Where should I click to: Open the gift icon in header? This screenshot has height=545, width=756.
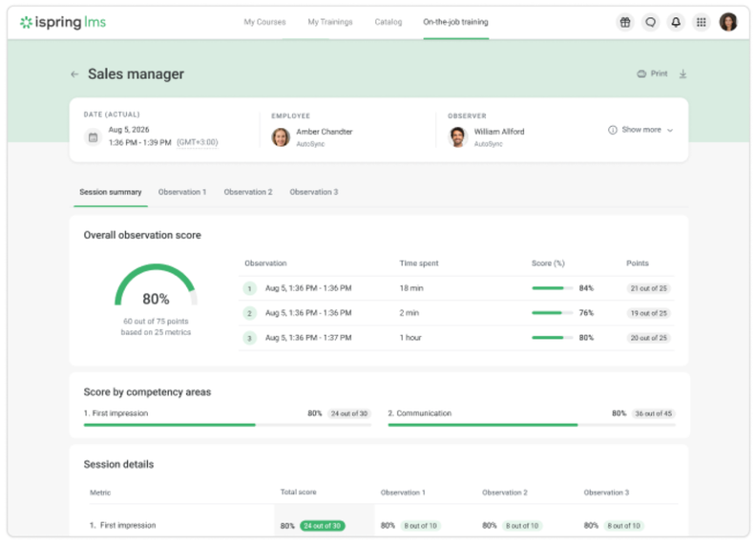click(625, 22)
